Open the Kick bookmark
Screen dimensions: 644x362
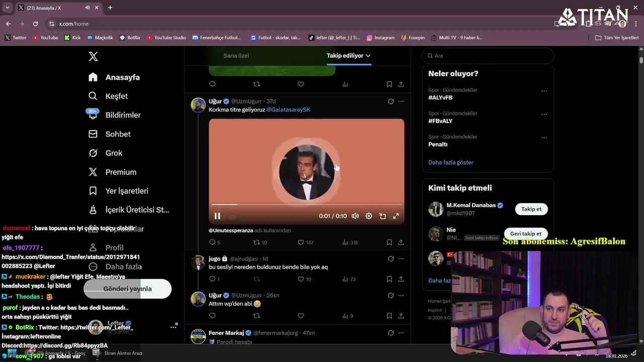pos(72,38)
